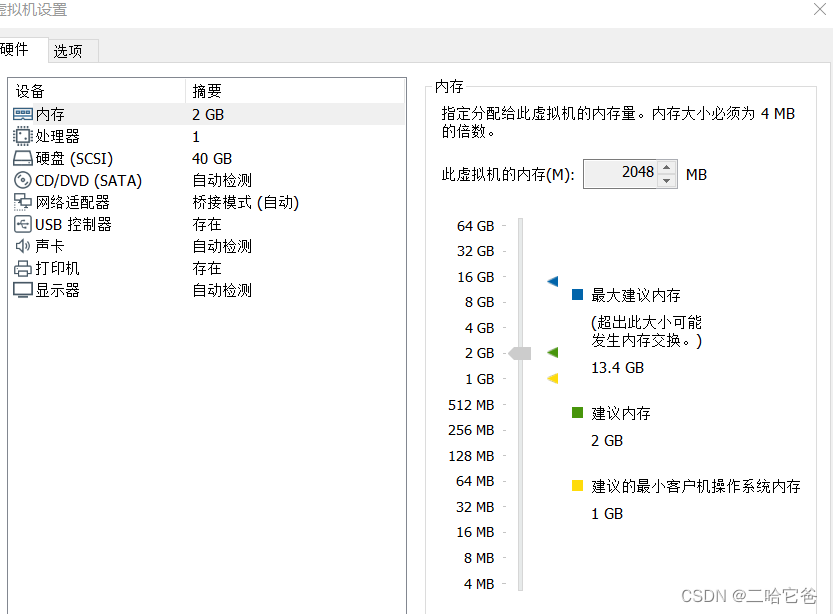Click the 64 MB mark on memory scale
The image size is (833, 614).
(475, 481)
